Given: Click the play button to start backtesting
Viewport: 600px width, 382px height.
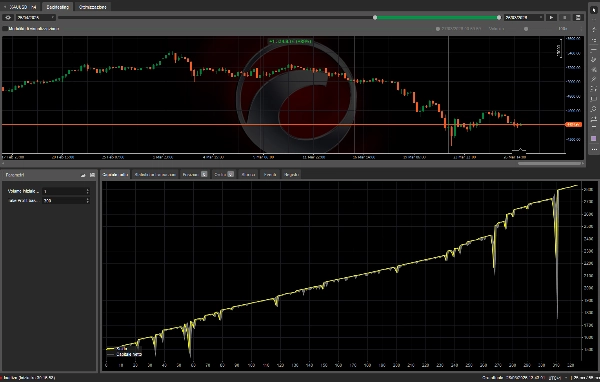Looking at the screenshot, I should tap(551, 18).
